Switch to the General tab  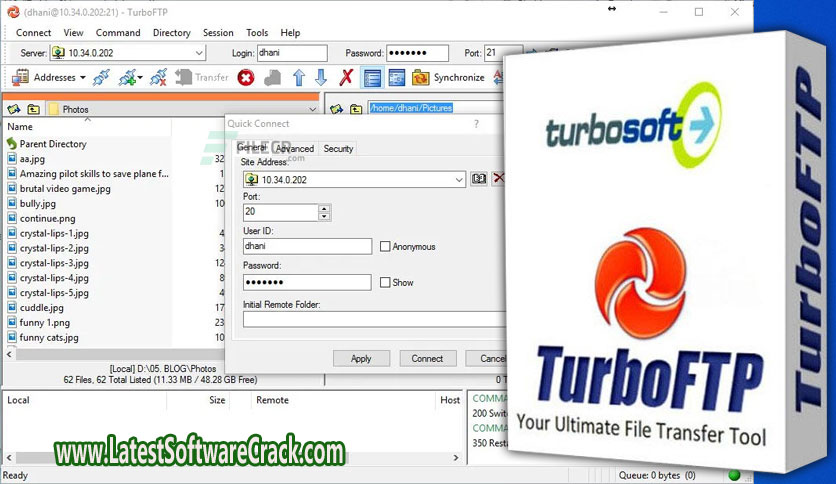(x=252, y=148)
